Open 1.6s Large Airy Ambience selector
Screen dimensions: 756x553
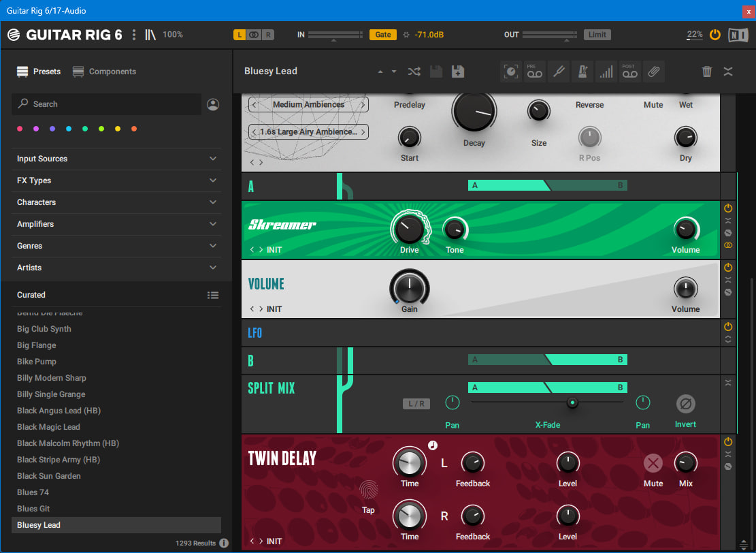308,131
